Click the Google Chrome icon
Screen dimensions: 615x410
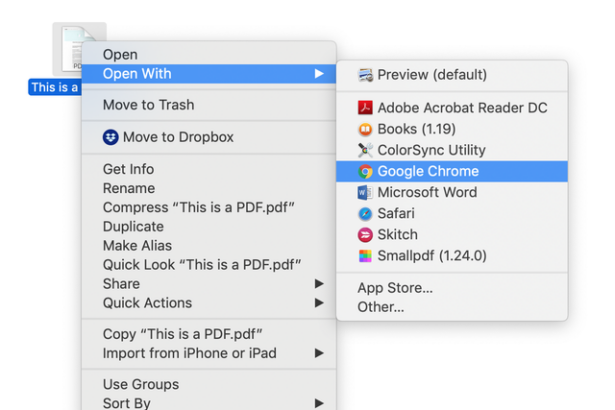(x=365, y=171)
